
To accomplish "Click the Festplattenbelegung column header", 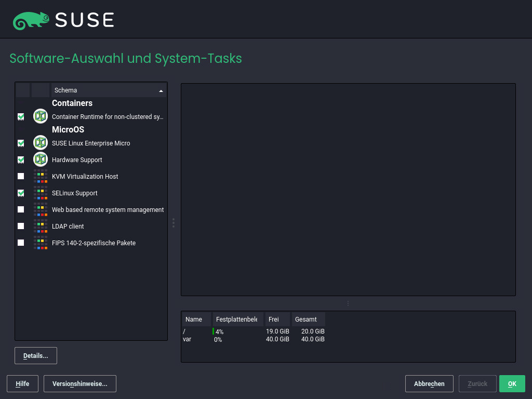I will [x=237, y=319].
